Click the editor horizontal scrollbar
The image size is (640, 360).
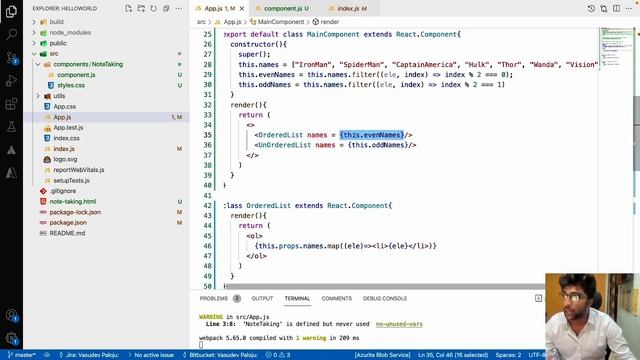click(x=385, y=287)
